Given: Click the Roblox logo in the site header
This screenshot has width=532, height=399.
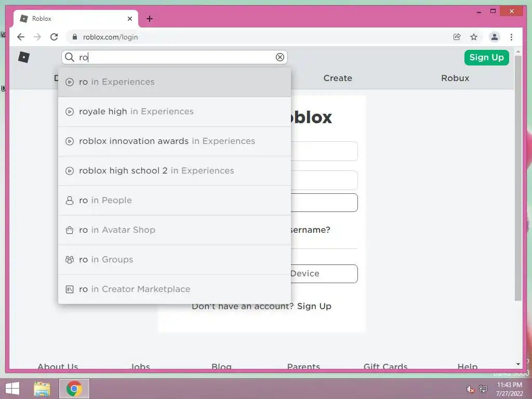Looking at the screenshot, I should (24, 57).
